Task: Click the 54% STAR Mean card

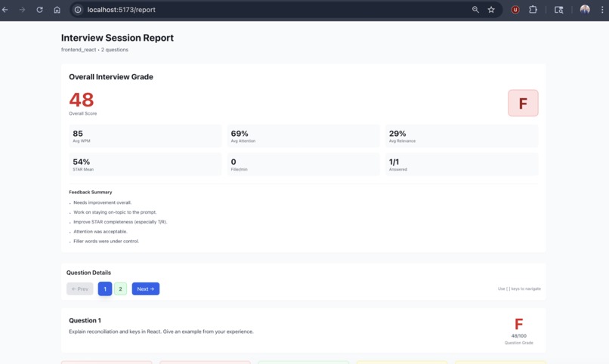Action: [145, 164]
